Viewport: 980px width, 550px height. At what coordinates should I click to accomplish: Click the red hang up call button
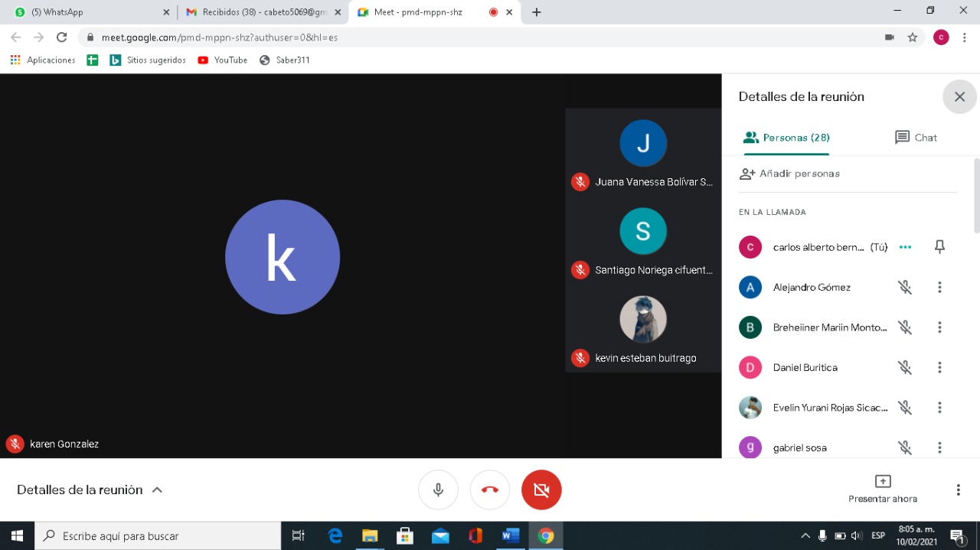point(490,490)
